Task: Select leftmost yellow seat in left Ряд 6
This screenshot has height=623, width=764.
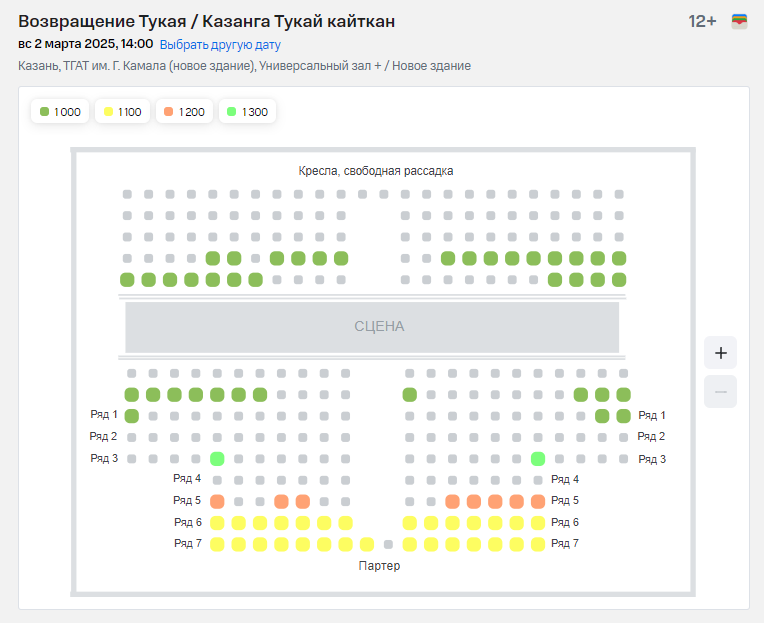Action: 217,523
